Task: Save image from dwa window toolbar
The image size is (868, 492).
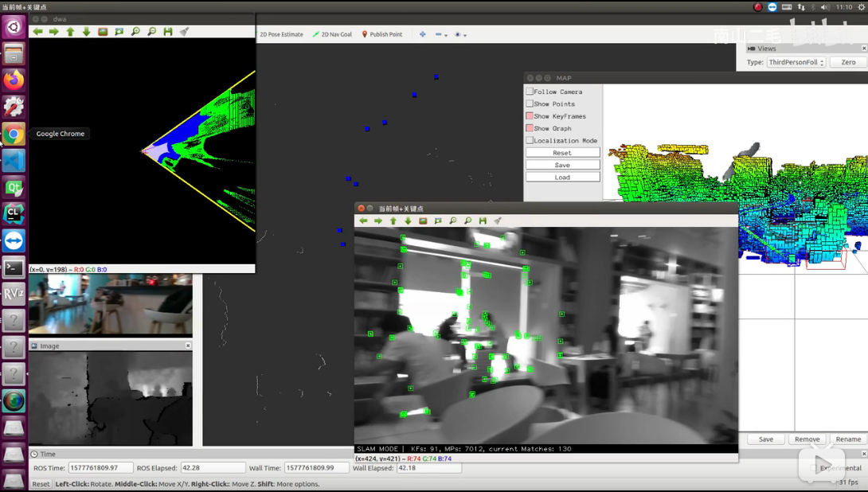Action: (168, 32)
